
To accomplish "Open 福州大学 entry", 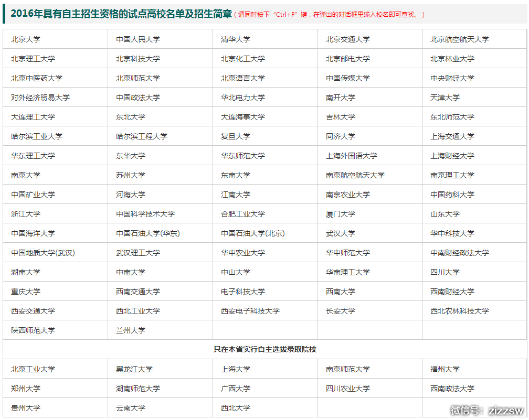I will 445,369.
